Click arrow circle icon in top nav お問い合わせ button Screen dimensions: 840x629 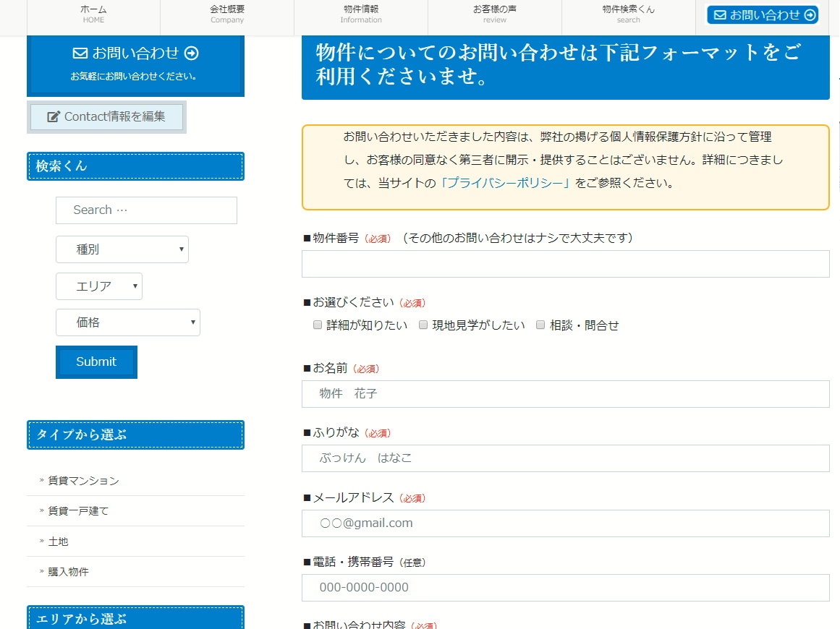810,15
